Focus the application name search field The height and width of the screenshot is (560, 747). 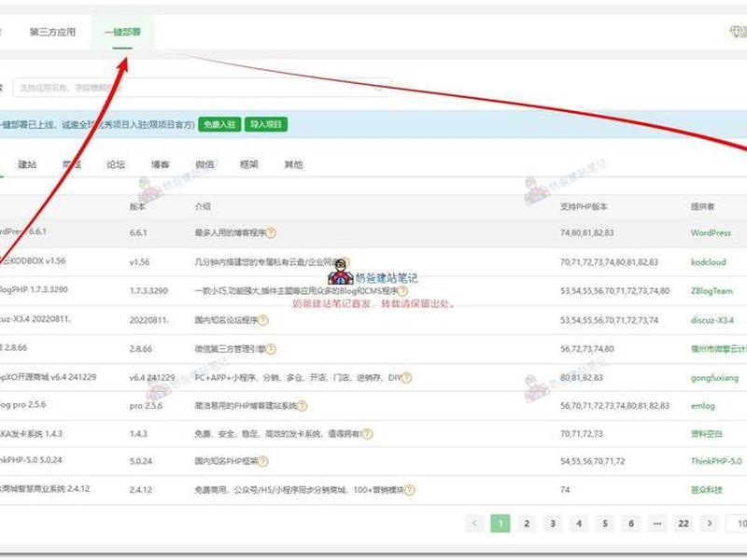[202, 88]
